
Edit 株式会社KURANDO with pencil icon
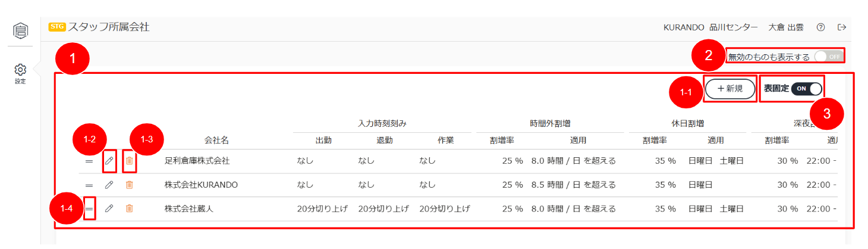tap(109, 185)
